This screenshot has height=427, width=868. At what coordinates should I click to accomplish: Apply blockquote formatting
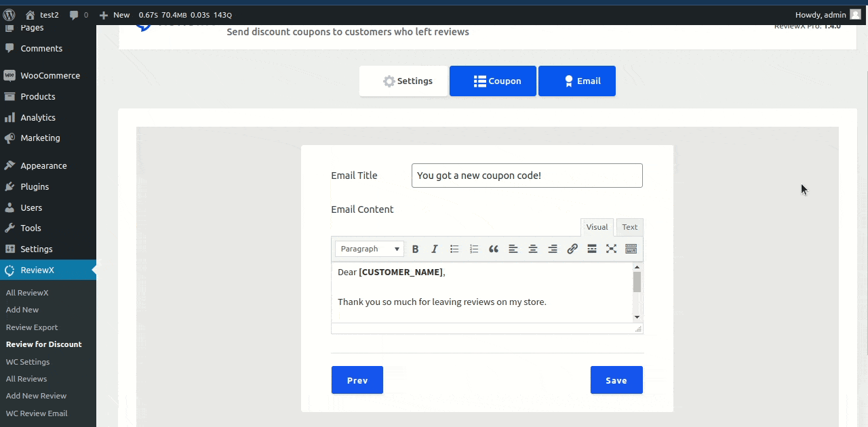[x=494, y=249]
